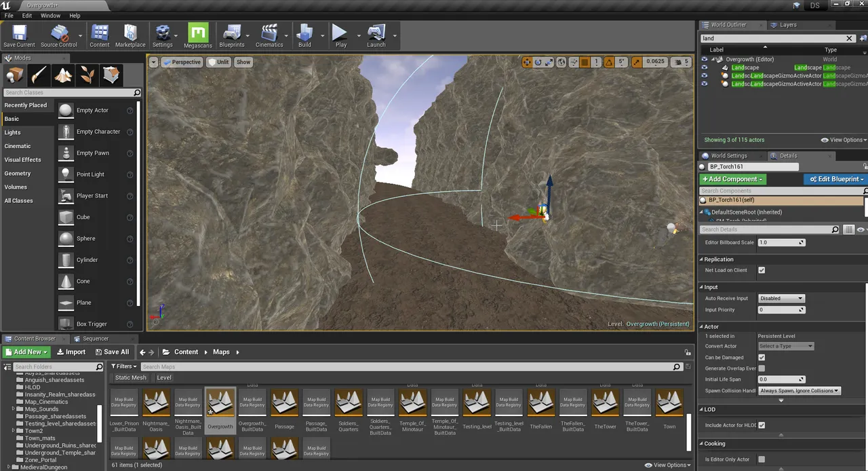Image resolution: width=868 pixels, height=471 pixels.
Task: Open the Spawn Collision Handling dropdown
Action: coord(800,391)
